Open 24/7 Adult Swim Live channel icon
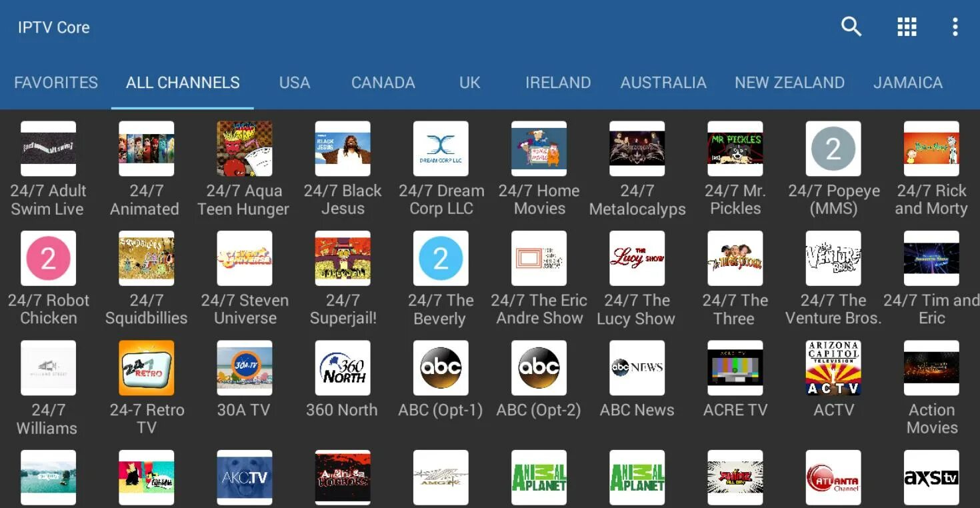Screen dimensions: 980x508 point(48,149)
